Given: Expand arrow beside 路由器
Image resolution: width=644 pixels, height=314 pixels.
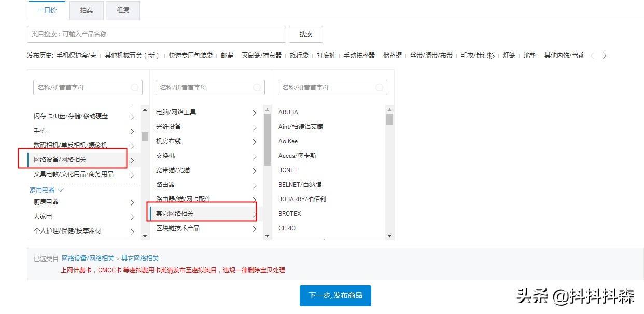Looking at the screenshot, I should [x=255, y=185].
